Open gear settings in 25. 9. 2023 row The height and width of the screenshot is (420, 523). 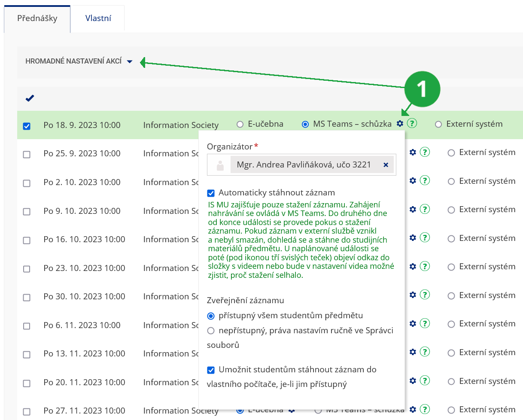[413, 152]
